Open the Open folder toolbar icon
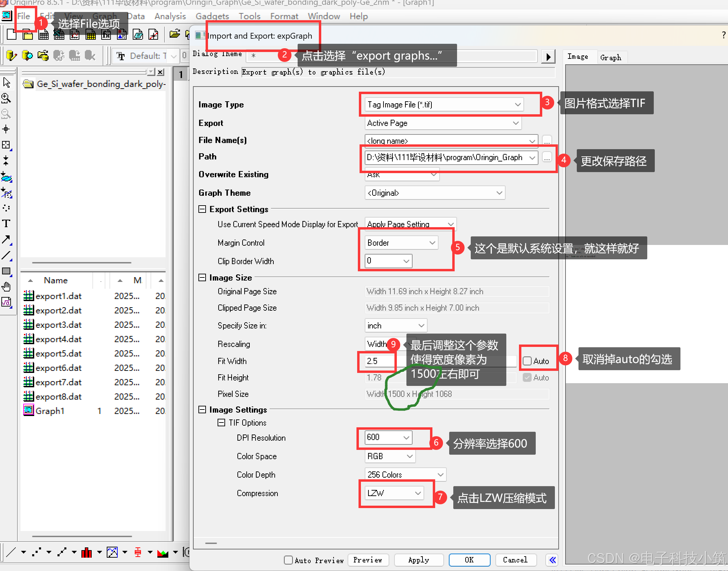This screenshot has height=571, width=728. 174,34
